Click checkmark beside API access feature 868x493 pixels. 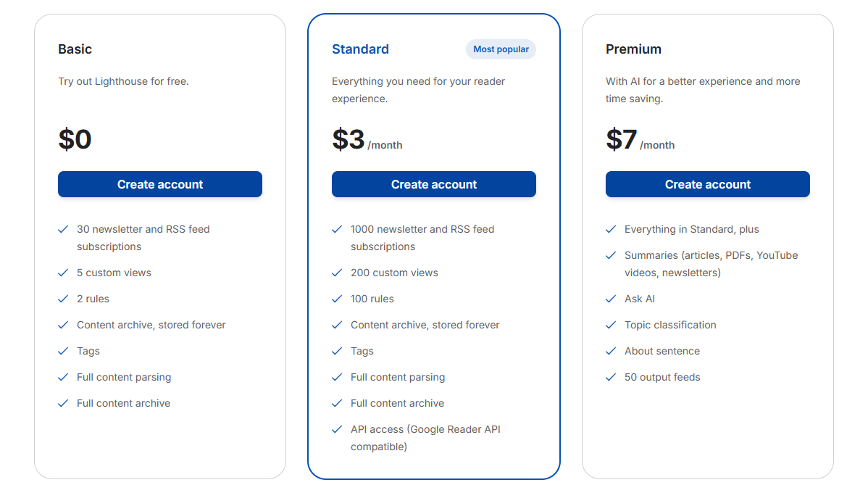tap(337, 429)
